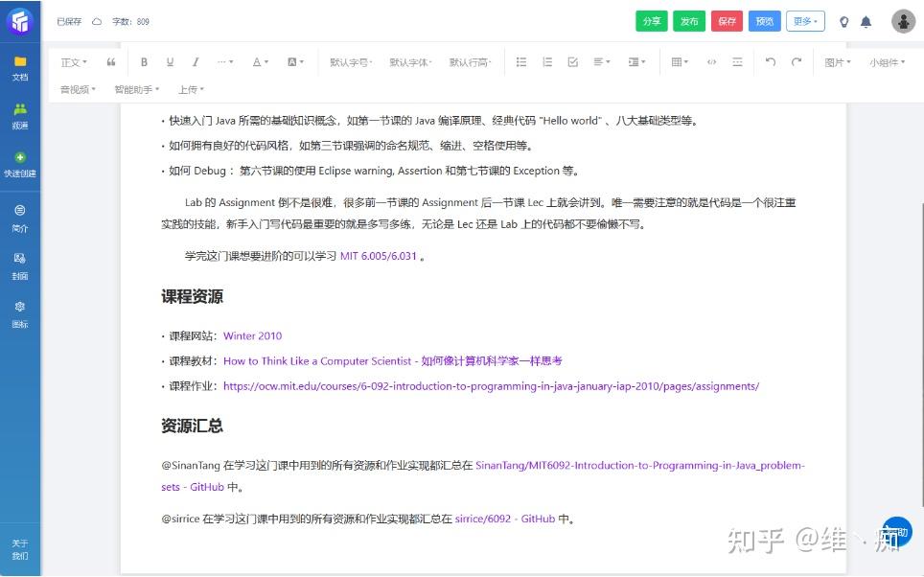Open the indent options dropdown
Image resolution: width=924 pixels, height=577 pixels.
pos(636,62)
